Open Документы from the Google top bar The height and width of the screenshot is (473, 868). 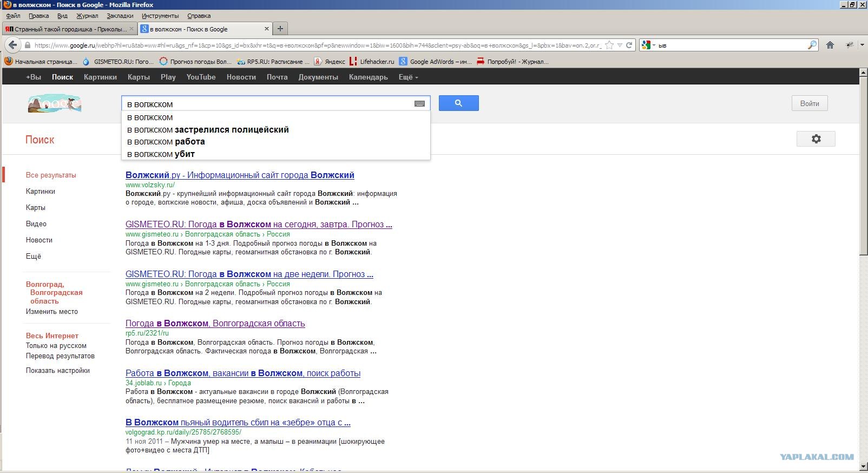(318, 77)
